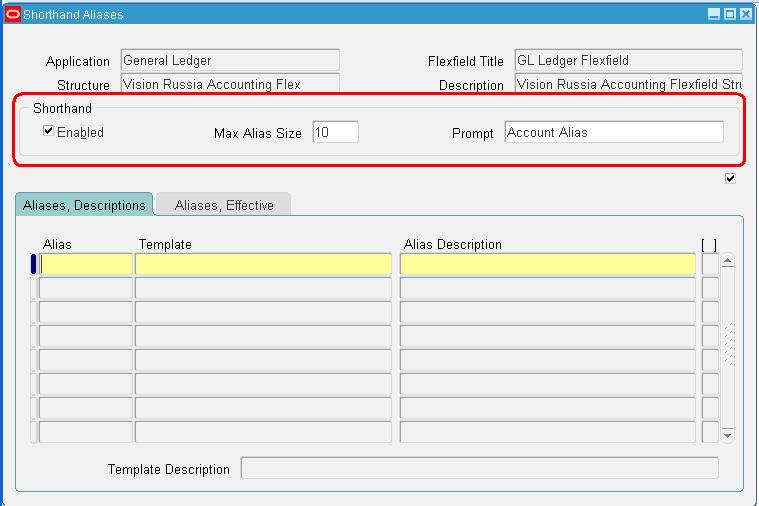This screenshot has height=506, width=759.
Task: Click the current-record indicator on the first row
Action: (33, 264)
